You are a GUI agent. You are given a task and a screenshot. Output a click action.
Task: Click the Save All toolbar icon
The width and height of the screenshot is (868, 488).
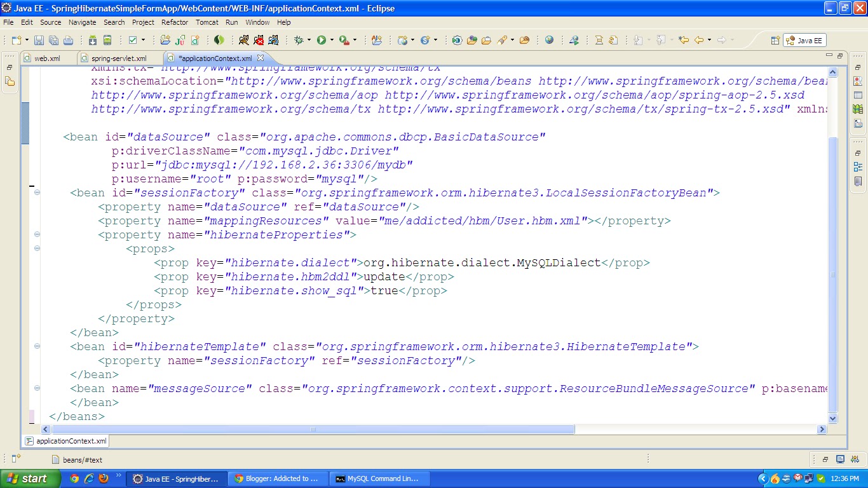tap(52, 39)
